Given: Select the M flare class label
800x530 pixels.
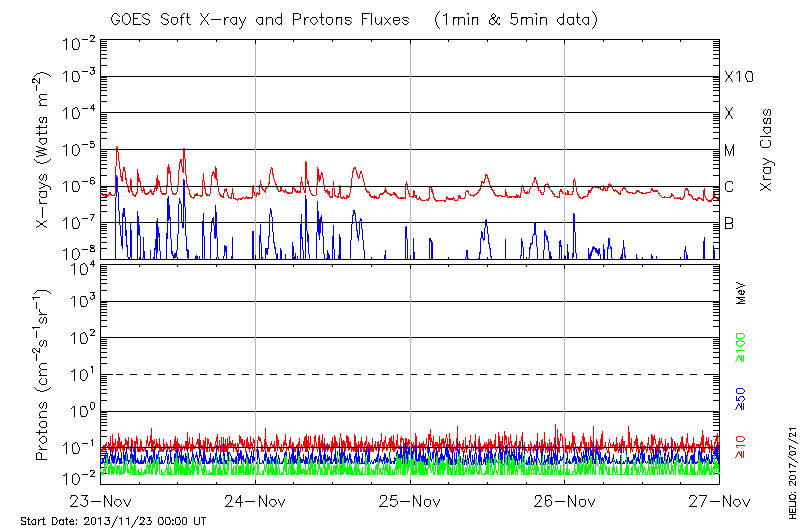Looking at the screenshot, I should click(730, 150).
